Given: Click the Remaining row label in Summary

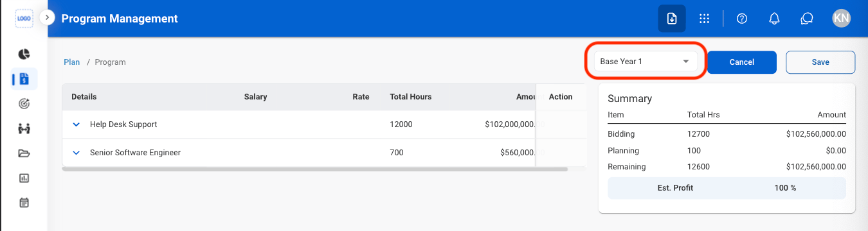Looking at the screenshot, I should (x=627, y=166).
